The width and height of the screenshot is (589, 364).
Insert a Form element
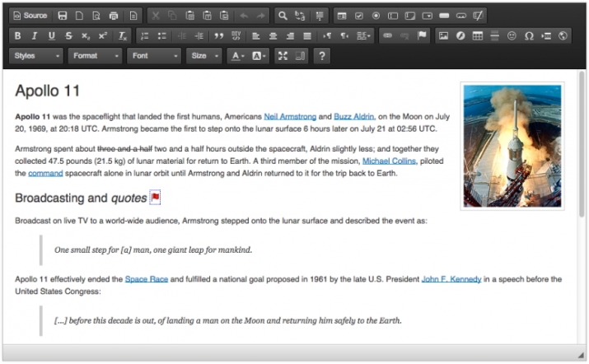pyautogui.click(x=342, y=16)
